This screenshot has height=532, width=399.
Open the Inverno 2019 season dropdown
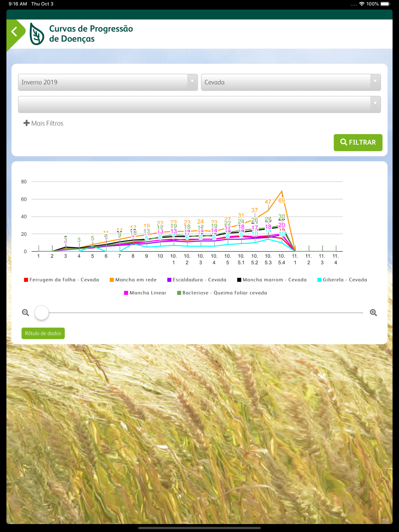(108, 82)
